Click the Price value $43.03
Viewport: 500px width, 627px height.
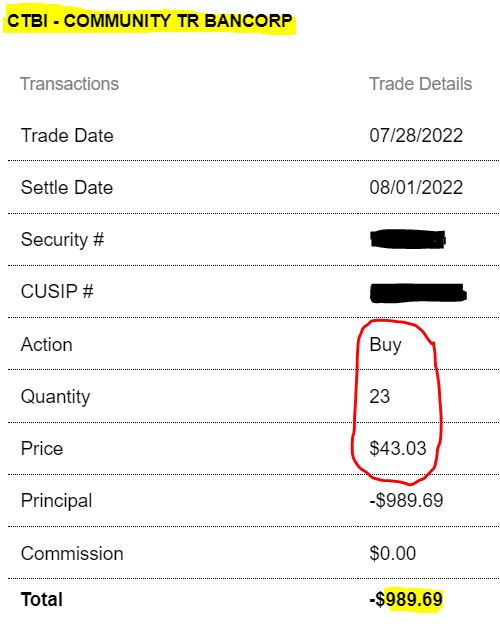398,448
